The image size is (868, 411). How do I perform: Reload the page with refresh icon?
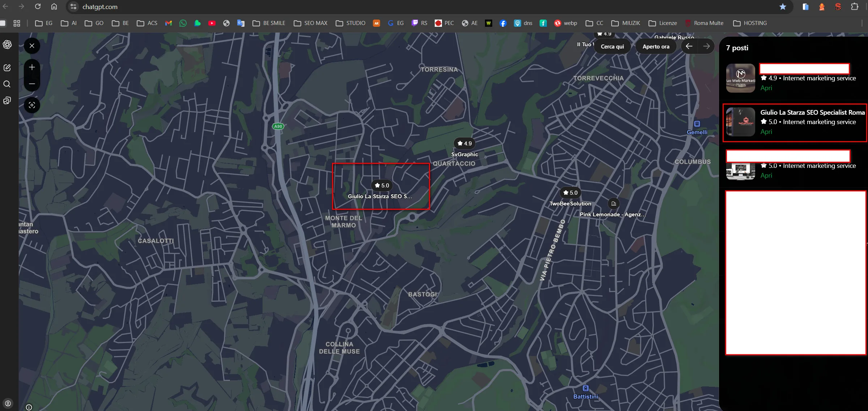click(x=38, y=7)
